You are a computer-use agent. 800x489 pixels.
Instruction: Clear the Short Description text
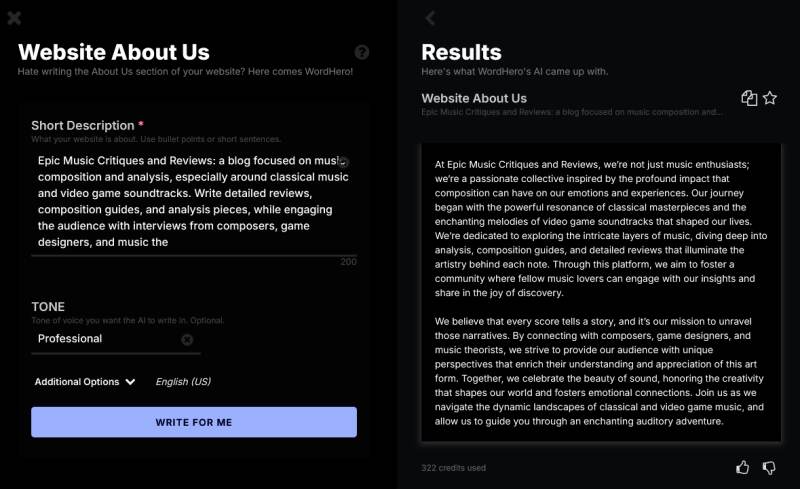pyautogui.click(x=343, y=161)
